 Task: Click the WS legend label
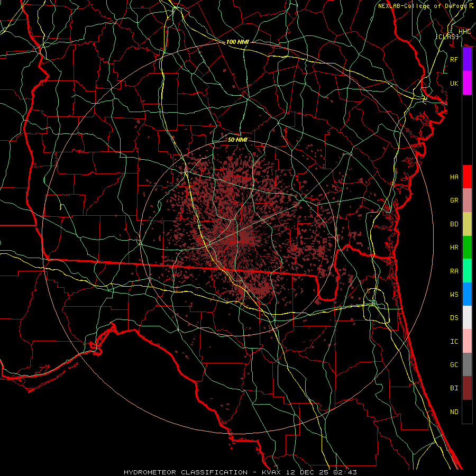click(x=454, y=294)
